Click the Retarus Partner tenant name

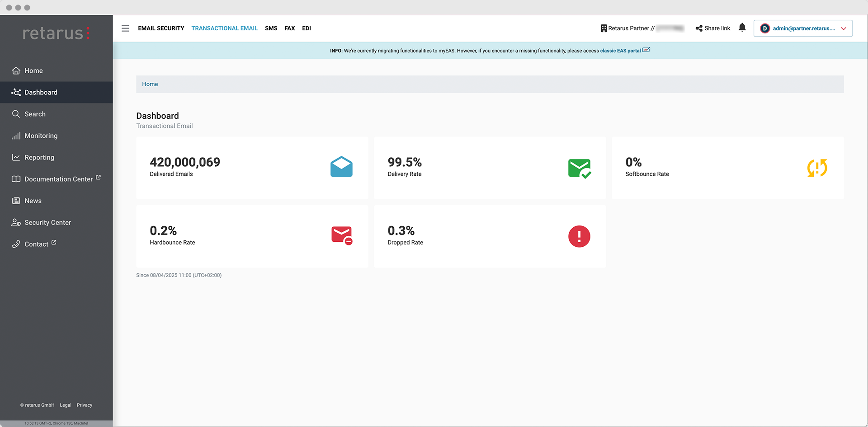632,28
